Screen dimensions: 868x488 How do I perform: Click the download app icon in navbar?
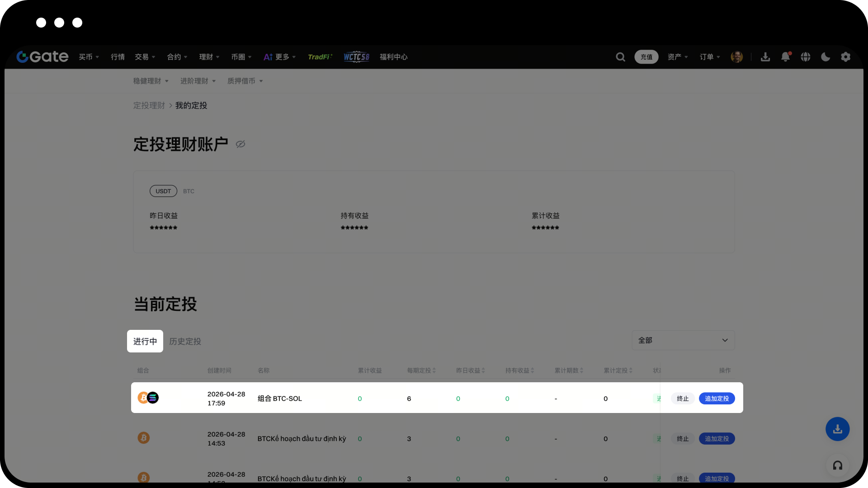(765, 57)
